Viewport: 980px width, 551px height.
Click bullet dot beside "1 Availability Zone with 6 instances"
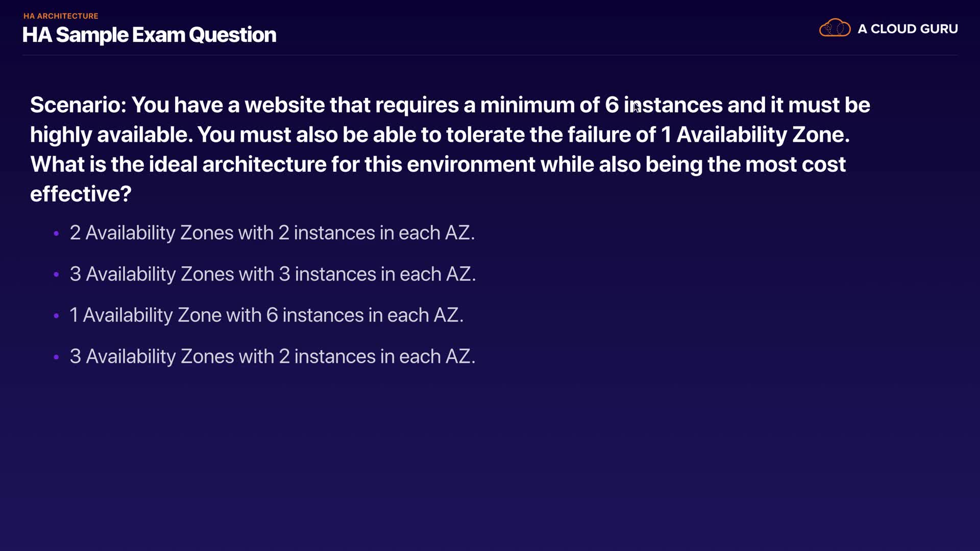[56, 316]
